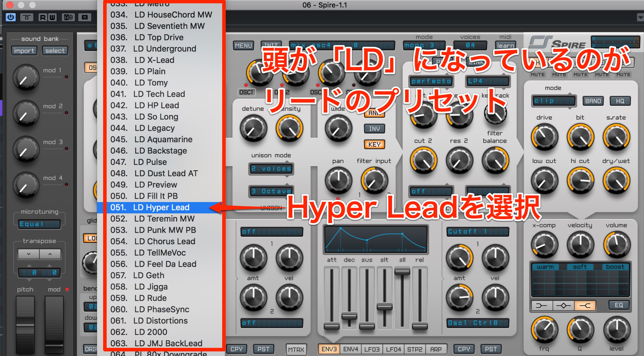Image resolution: width=644 pixels, height=356 pixels.
Task: Click the envelope dec slider handle
Action: 349,316
